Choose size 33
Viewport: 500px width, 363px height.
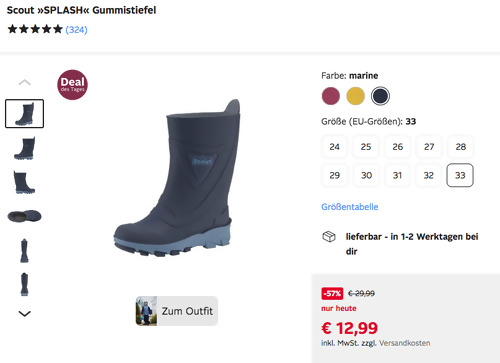click(460, 175)
